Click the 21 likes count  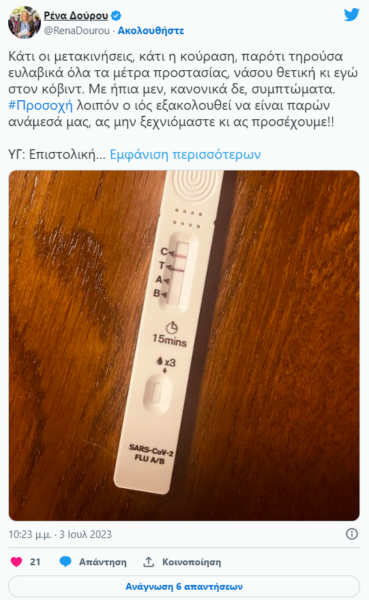tap(35, 562)
